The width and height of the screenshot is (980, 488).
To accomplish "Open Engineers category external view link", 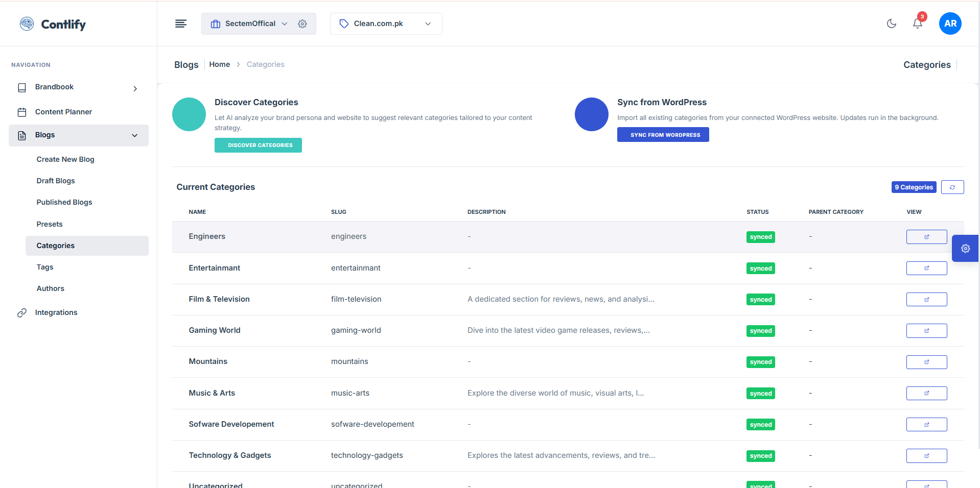I will coord(926,237).
